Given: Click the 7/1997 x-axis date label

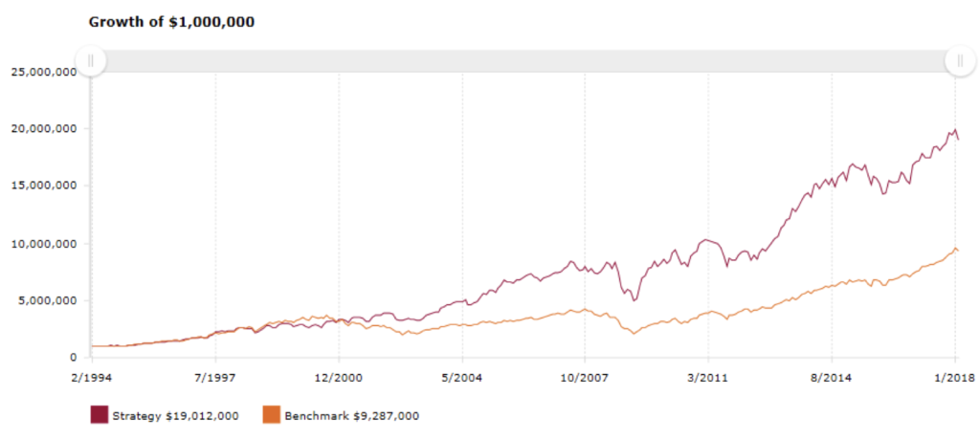Looking at the screenshot, I should coord(215,379).
